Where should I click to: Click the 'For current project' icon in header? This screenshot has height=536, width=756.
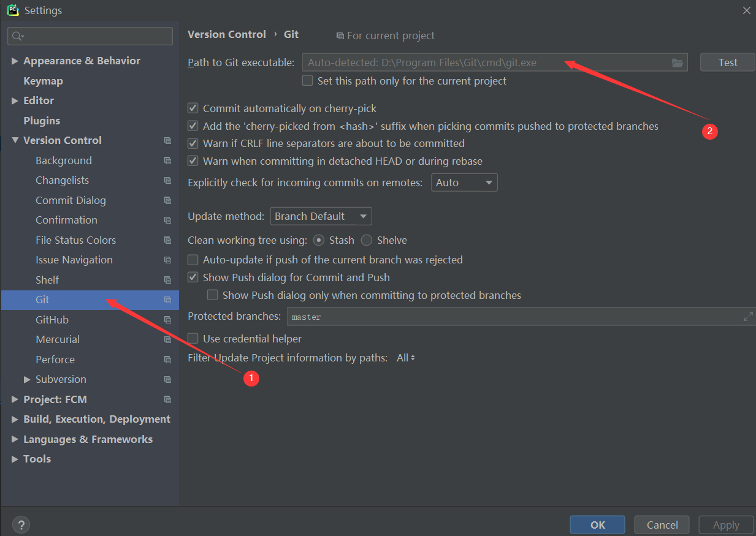[x=340, y=36]
